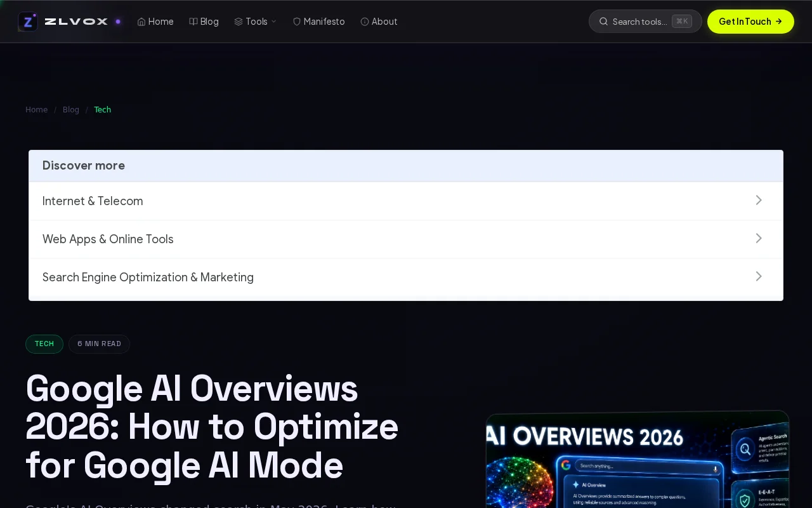The image size is (812, 508).
Task: Click the Google AI Overviews article title
Action: 212,427
